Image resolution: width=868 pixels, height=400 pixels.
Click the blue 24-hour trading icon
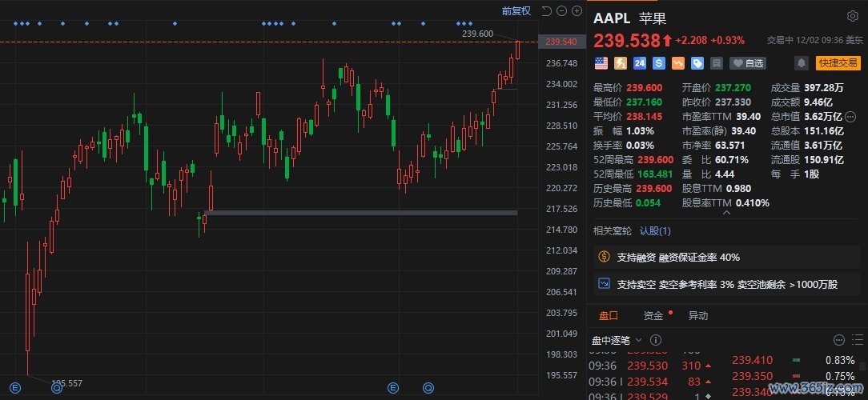[639, 63]
